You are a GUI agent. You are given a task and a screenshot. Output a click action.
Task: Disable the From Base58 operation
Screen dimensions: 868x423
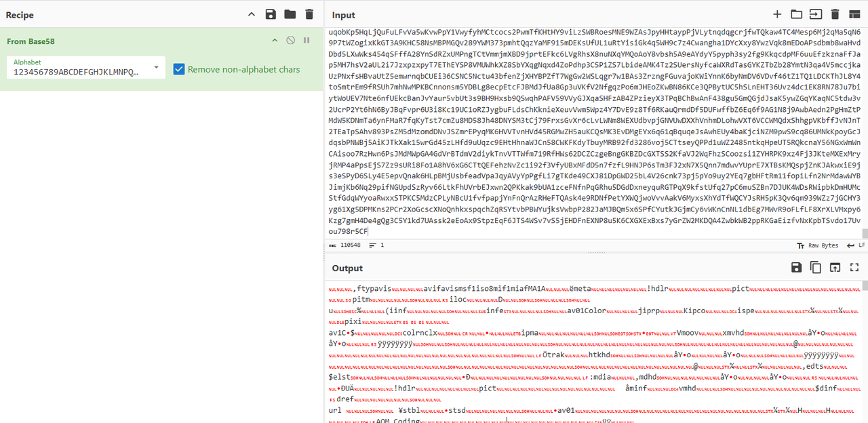[x=290, y=41]
